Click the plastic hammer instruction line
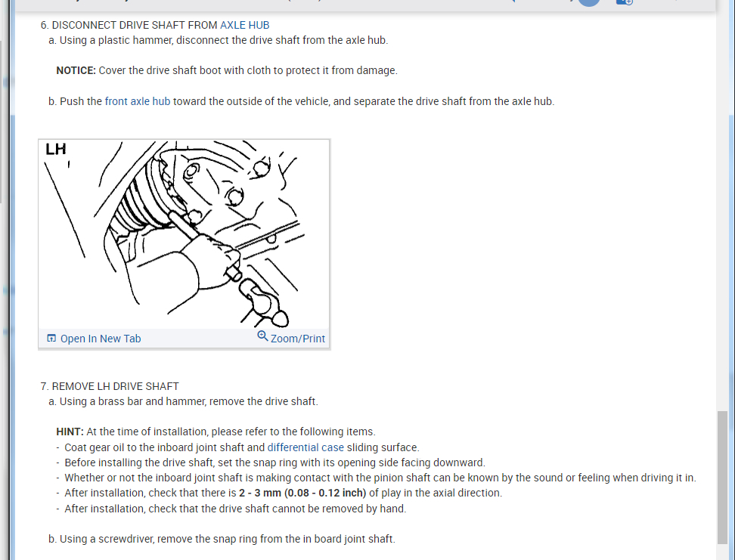The width and height of the screenshot is (735, 560). [218, 40]
